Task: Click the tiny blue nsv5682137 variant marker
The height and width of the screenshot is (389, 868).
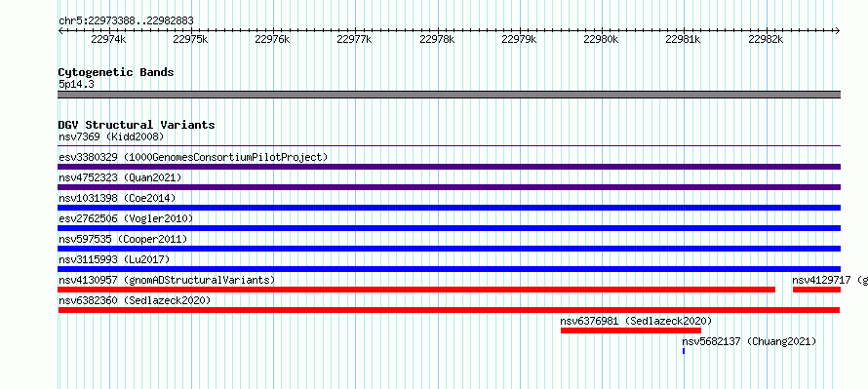Action: (684, 351)
